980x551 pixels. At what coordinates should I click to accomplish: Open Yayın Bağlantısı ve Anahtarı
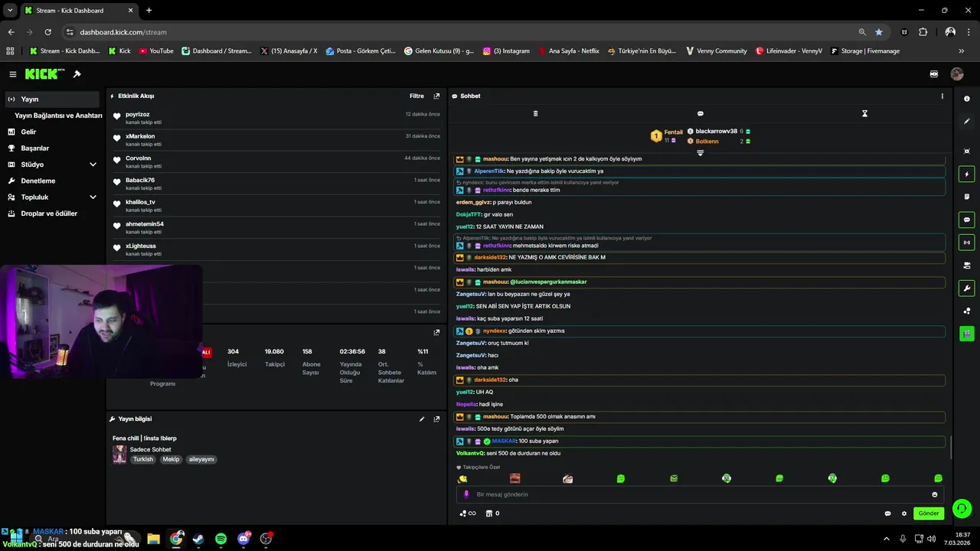click(58, 116)
